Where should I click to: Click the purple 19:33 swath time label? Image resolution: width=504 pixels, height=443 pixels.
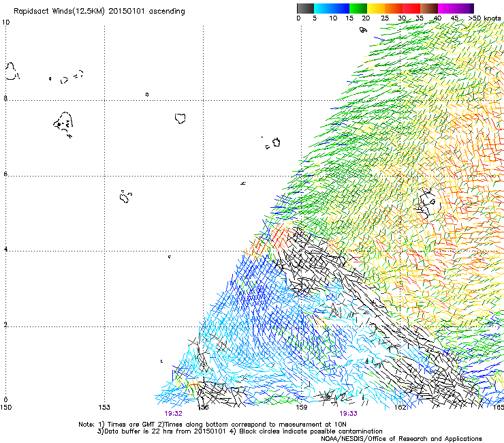(349, 414)
